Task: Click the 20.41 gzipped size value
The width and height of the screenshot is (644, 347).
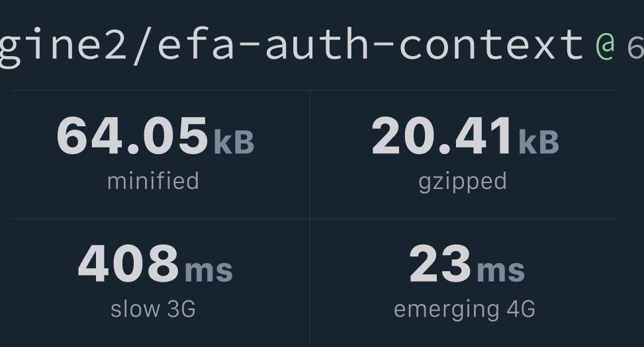Action: point(442,135)
